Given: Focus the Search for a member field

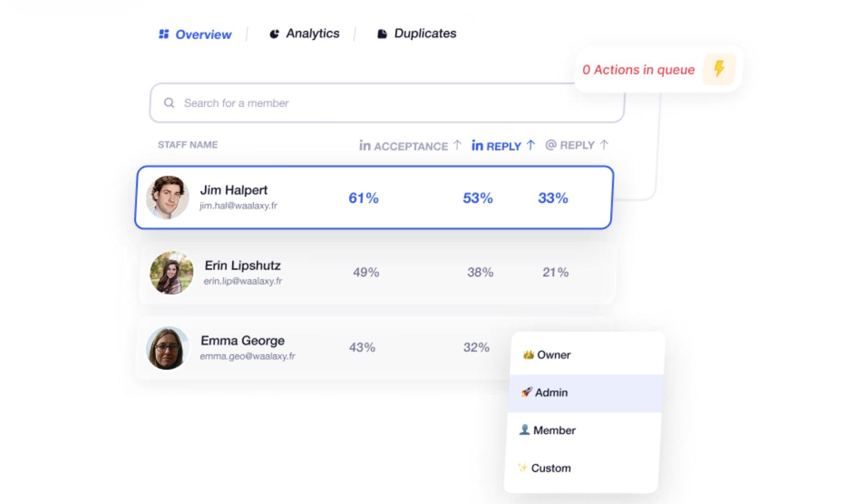Looking at the screenshot, I should 387,103.
